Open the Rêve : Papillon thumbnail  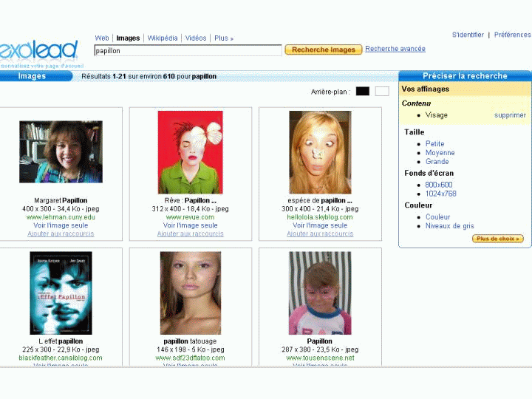point(191,152)
